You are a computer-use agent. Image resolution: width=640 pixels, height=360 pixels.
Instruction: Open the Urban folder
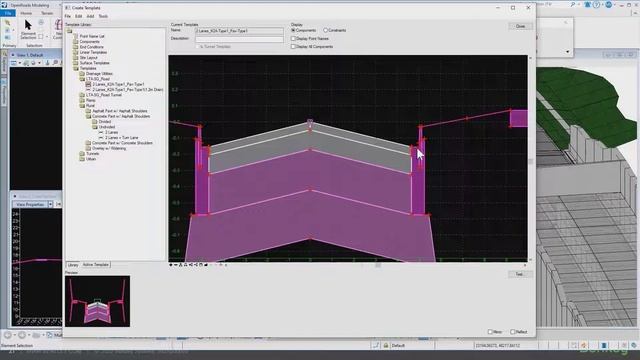pyautogui.click(x=91, y=159)
